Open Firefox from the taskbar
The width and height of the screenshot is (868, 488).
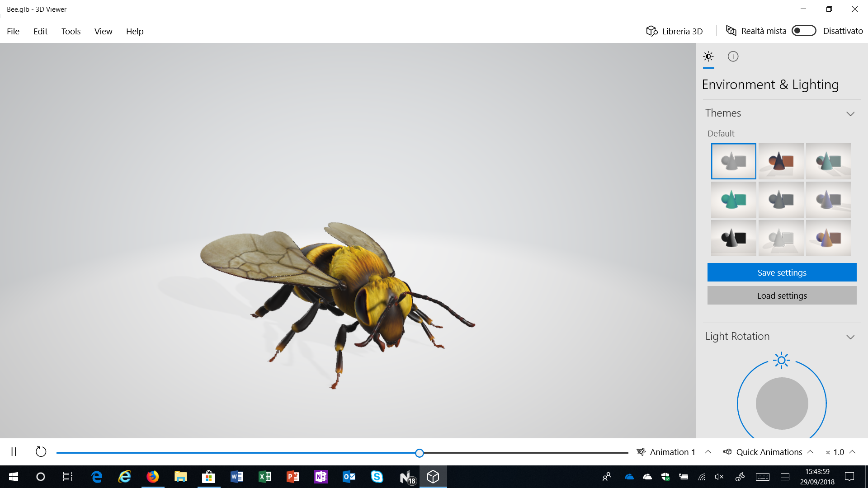tap(153, 477)
